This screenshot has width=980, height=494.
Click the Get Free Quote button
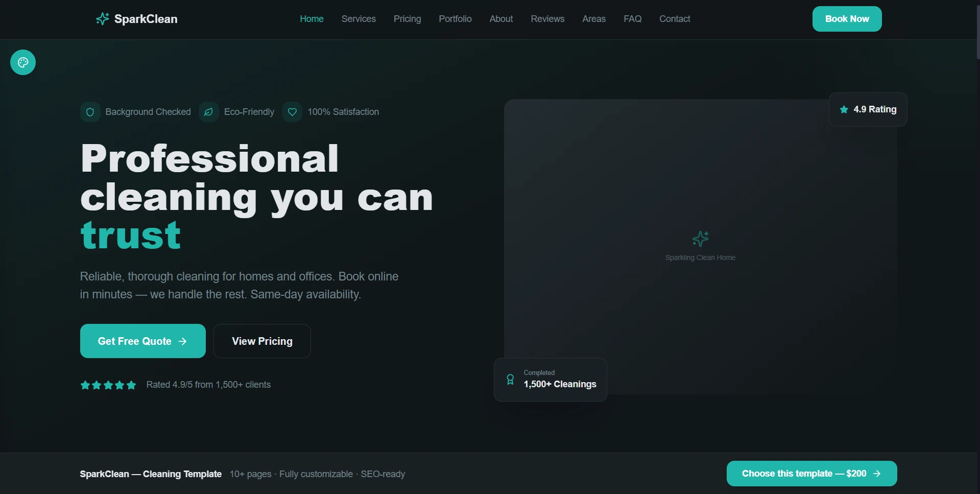coord(143,341)
